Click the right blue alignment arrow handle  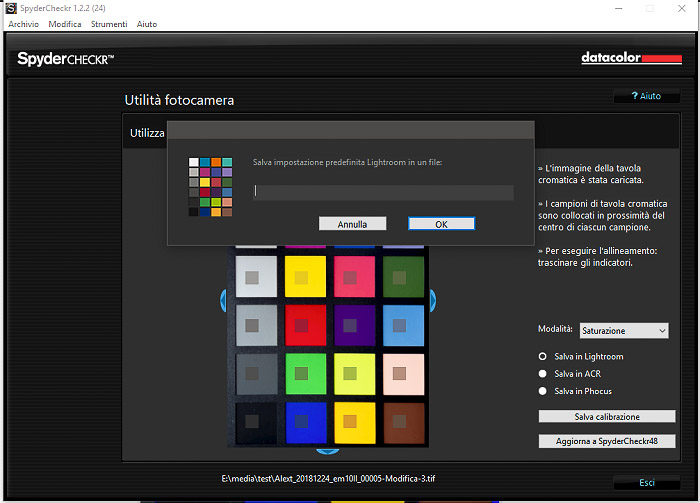(x=433, y=300)
